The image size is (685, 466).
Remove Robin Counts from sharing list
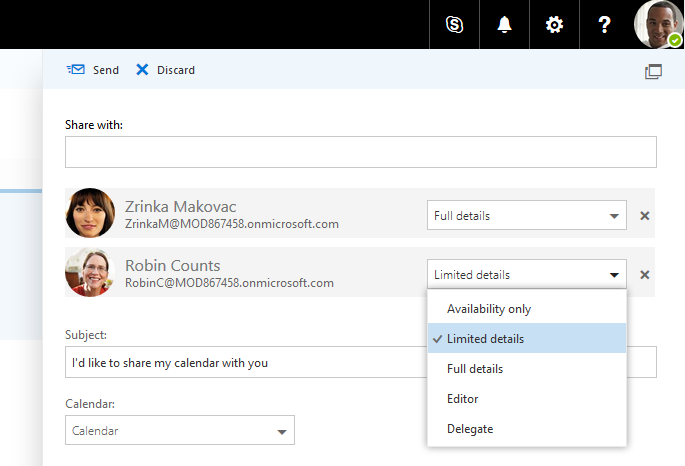point(644,275)
